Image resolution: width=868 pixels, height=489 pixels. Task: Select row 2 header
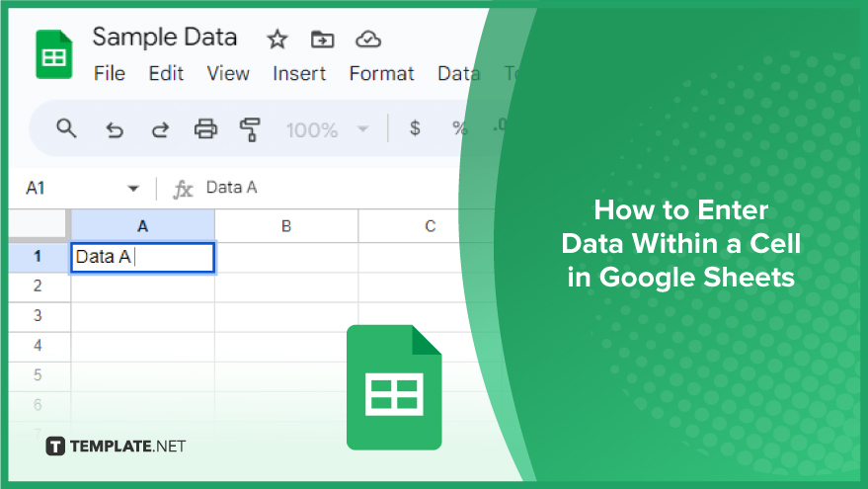pos(38,286)
